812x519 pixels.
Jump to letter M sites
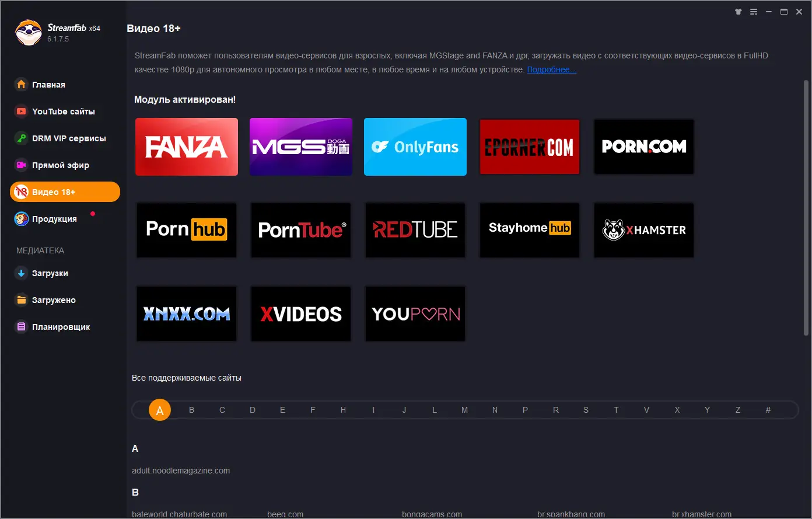click(465, 410)
